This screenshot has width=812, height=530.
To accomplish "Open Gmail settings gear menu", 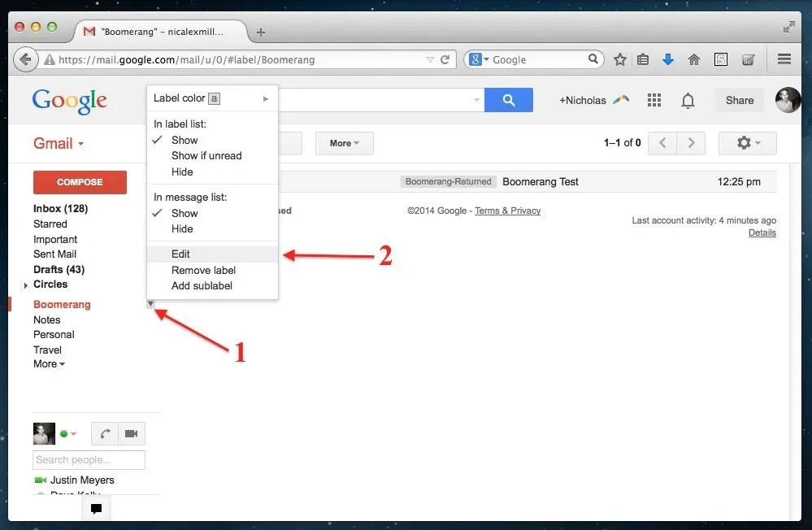I will (747, 143).
